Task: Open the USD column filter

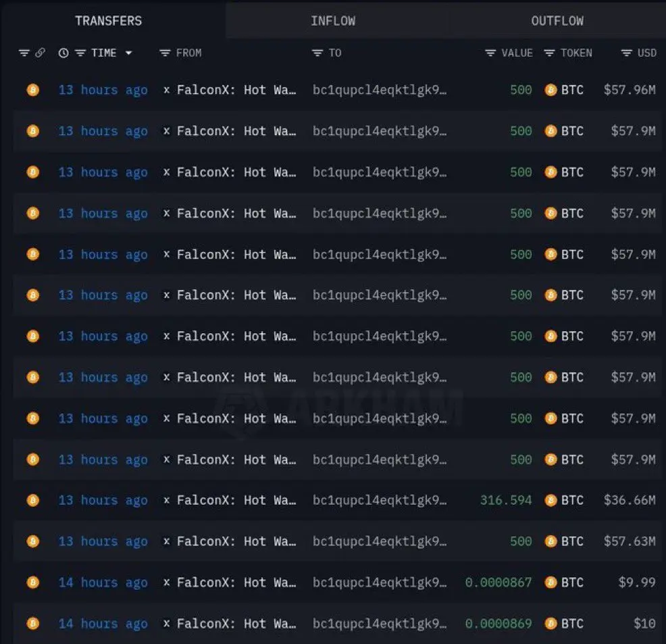Action: coord(627,53)
